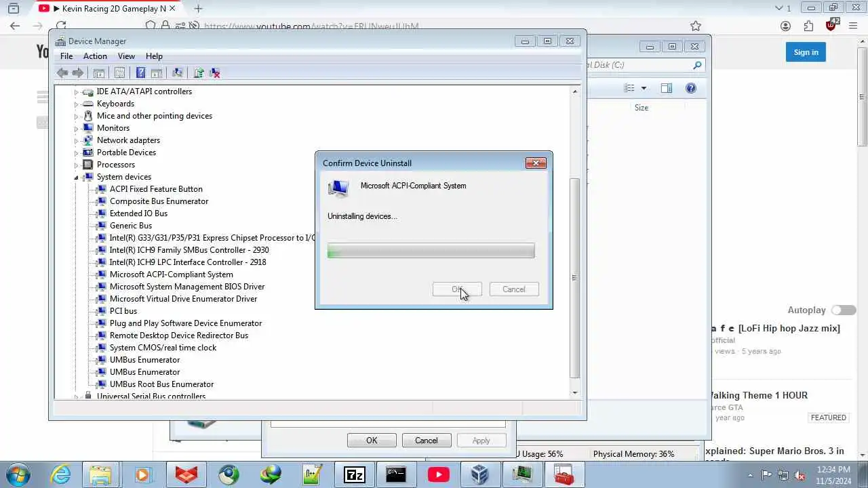868x488 pixels.
Task: Click the Uninstall device toolbar icon
Action: pos(215,73)
